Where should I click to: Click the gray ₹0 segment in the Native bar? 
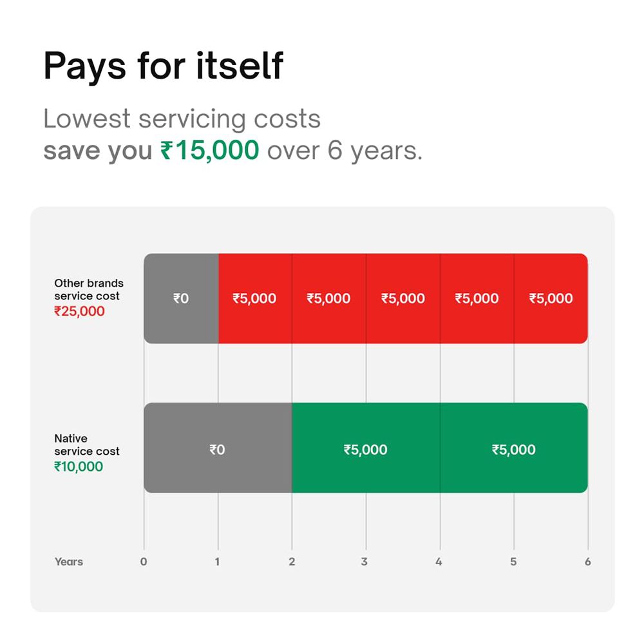click(x=218, y=449)
